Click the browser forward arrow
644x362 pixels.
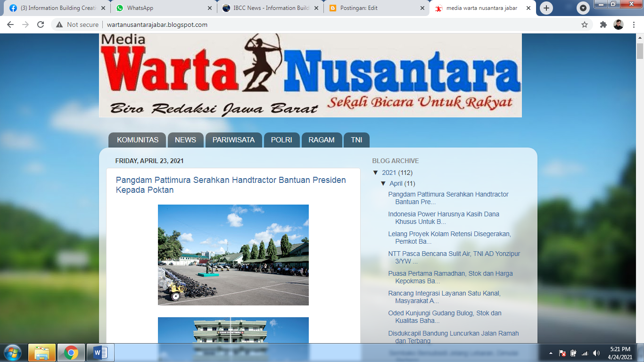25,25
